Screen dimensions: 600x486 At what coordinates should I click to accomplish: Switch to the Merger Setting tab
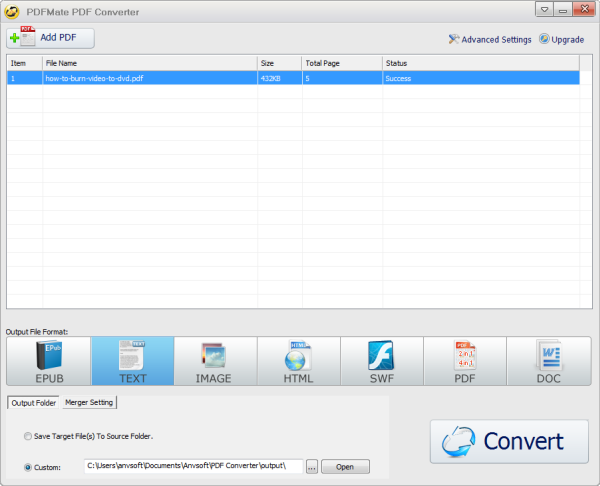[x=89, y=402]
